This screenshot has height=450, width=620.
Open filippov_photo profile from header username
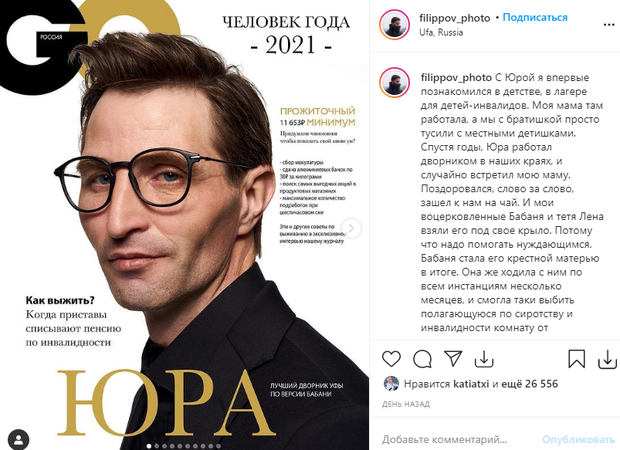pos(455,18)
